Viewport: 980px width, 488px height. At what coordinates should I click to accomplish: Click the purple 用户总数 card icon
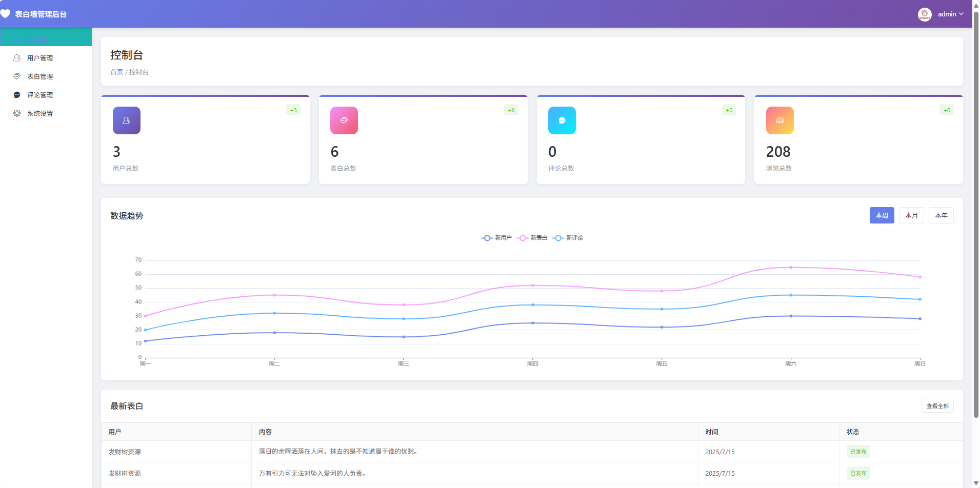click(126, 120)
